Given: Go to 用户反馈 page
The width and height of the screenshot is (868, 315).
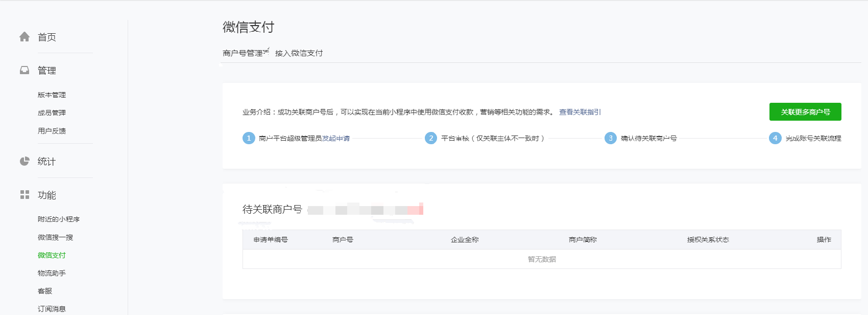Looking at the screenshot, I should (x=52, y=131).
